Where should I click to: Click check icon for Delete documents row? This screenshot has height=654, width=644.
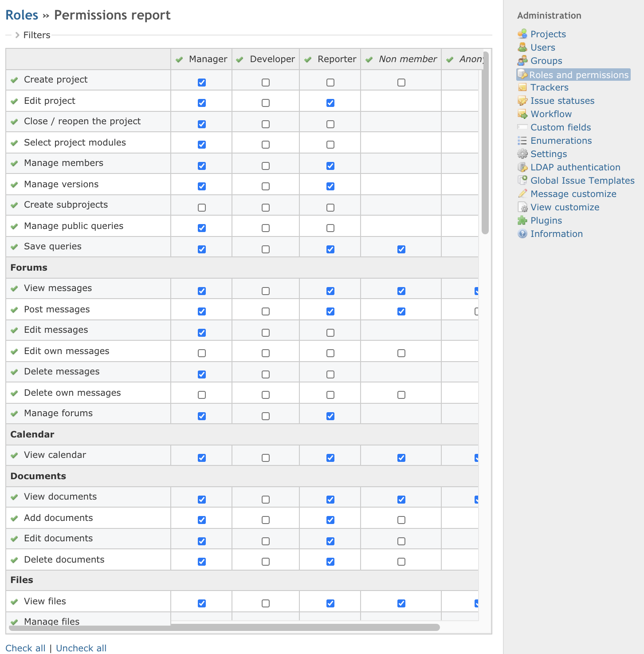14,560
